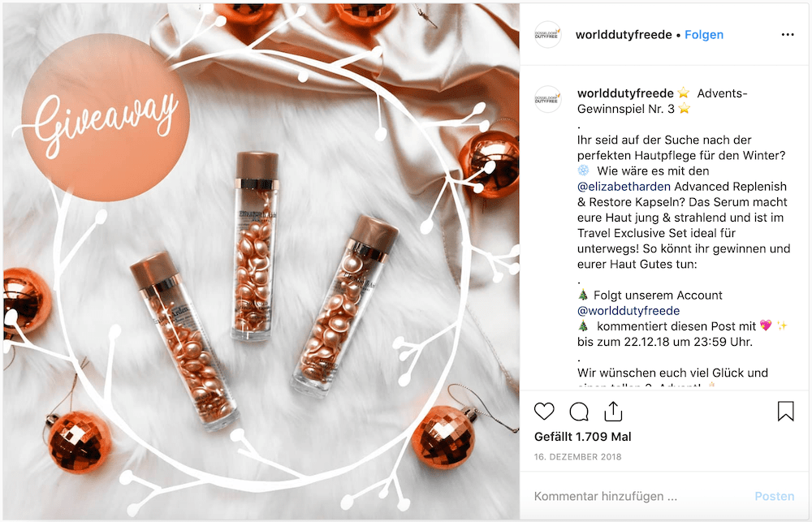Click the center Elizabeth Arden capsule bottle

coord(256,246)
